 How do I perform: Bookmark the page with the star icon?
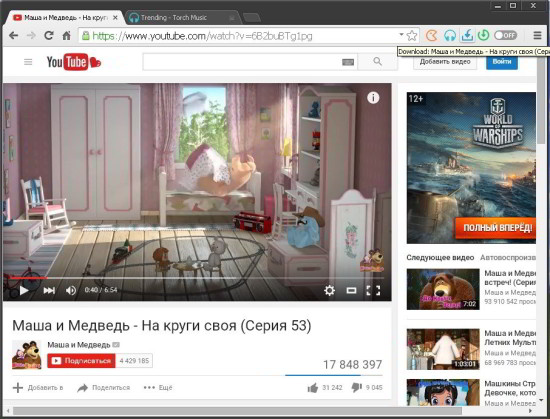(412, 35)
